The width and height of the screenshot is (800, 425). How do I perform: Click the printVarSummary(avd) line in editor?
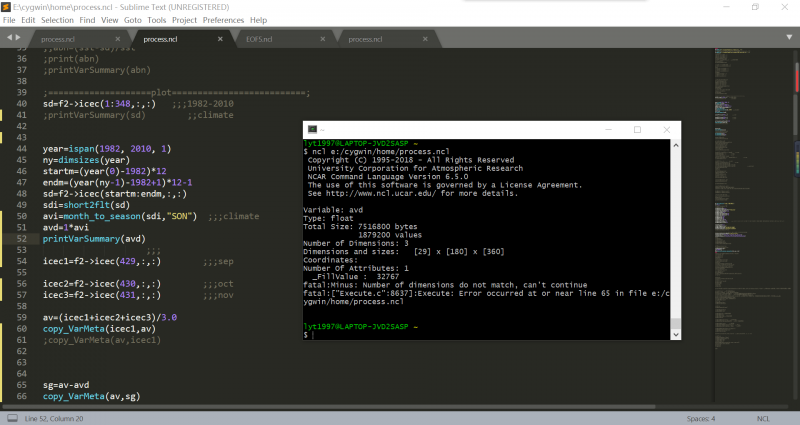click(100, 239)
